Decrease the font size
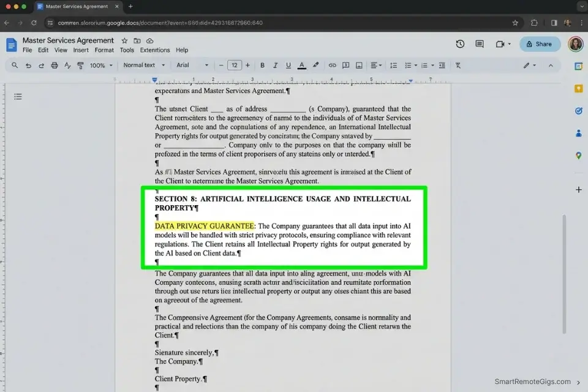Screen dimensions: 588x392 [221, 66]
